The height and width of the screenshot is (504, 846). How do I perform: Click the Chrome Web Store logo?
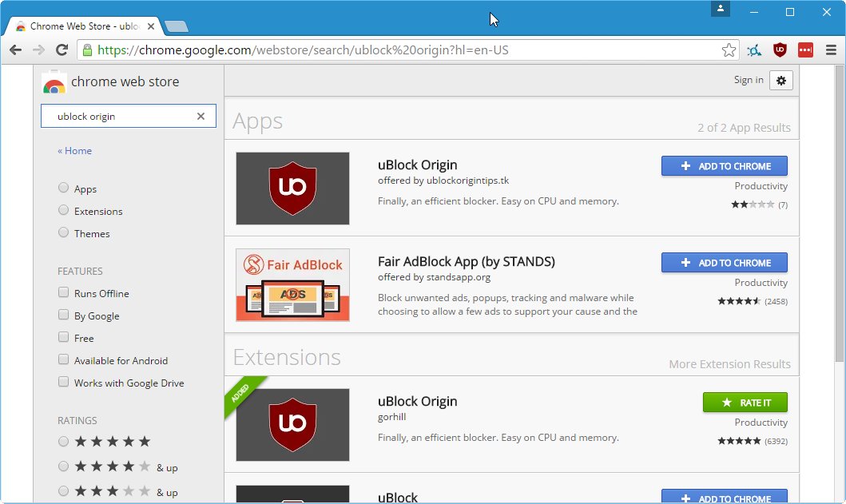(54, 82)
